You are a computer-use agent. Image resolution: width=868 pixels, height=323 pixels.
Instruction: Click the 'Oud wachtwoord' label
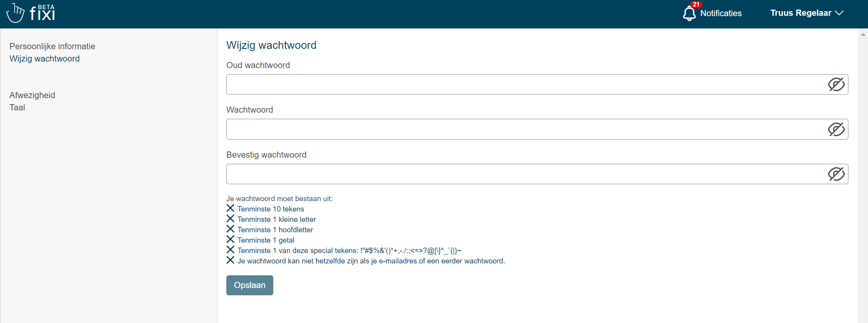coord(258,65)
